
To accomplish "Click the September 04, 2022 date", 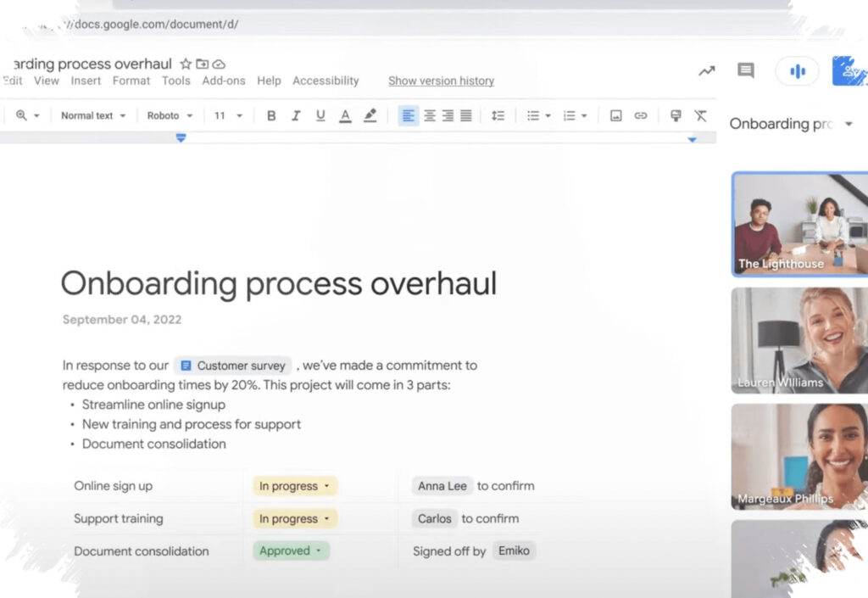I will pyautogui.click(x=122, y=320).
